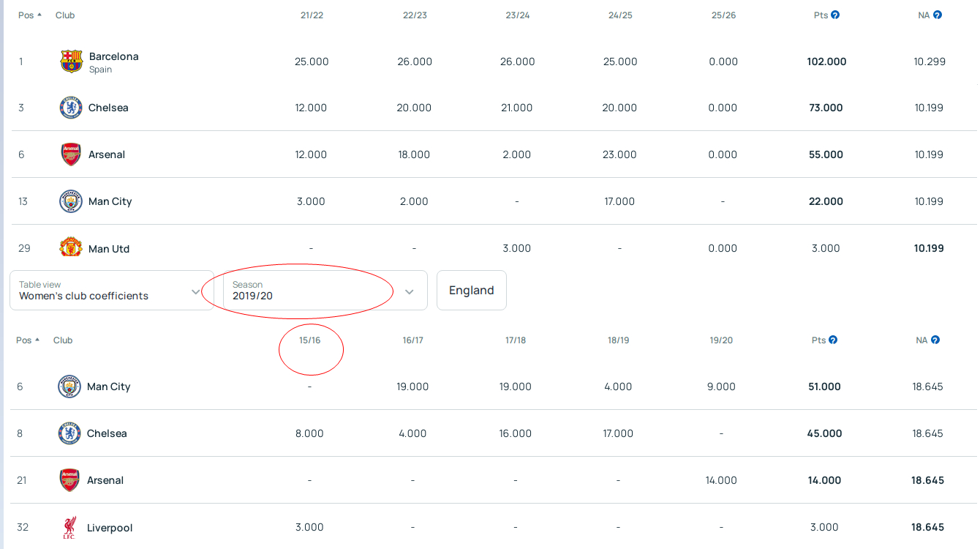Click the Arsenal crest in upper table
The height and width of the screenshot is (549, 980).
tap(71, 154)
